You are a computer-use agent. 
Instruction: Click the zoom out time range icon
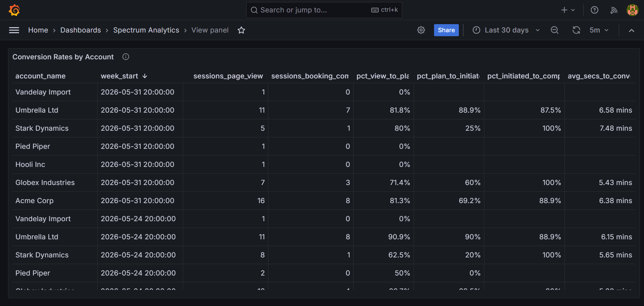coord(554,30)
